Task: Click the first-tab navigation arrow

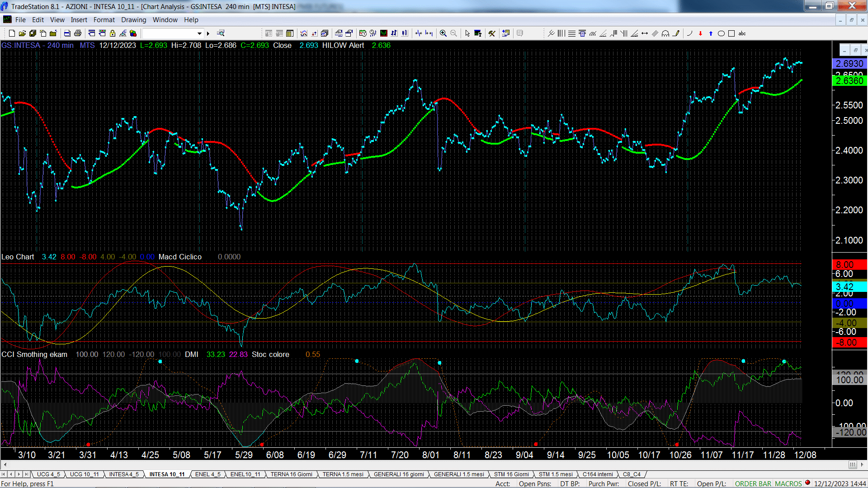Action: (4, 474)
